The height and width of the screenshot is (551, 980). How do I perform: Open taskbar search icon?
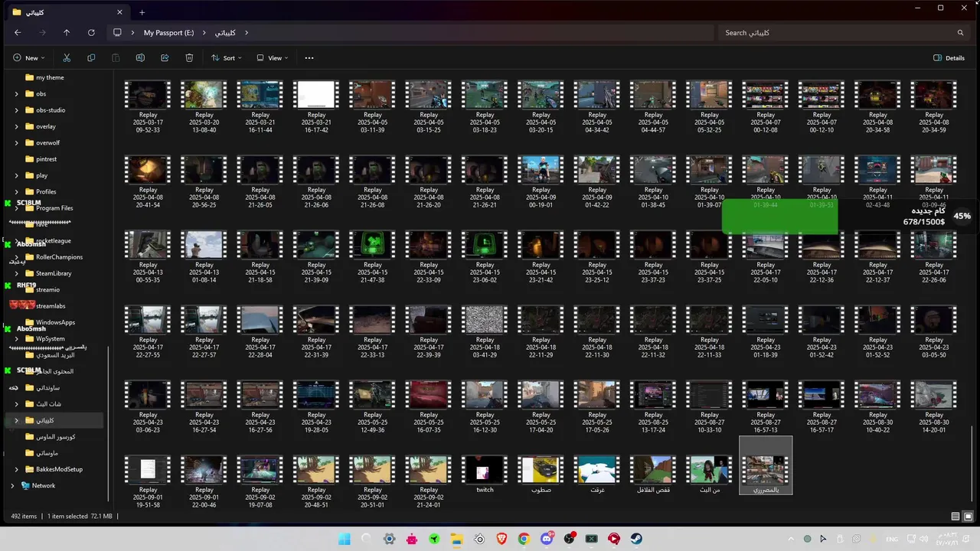click(366, 539)
